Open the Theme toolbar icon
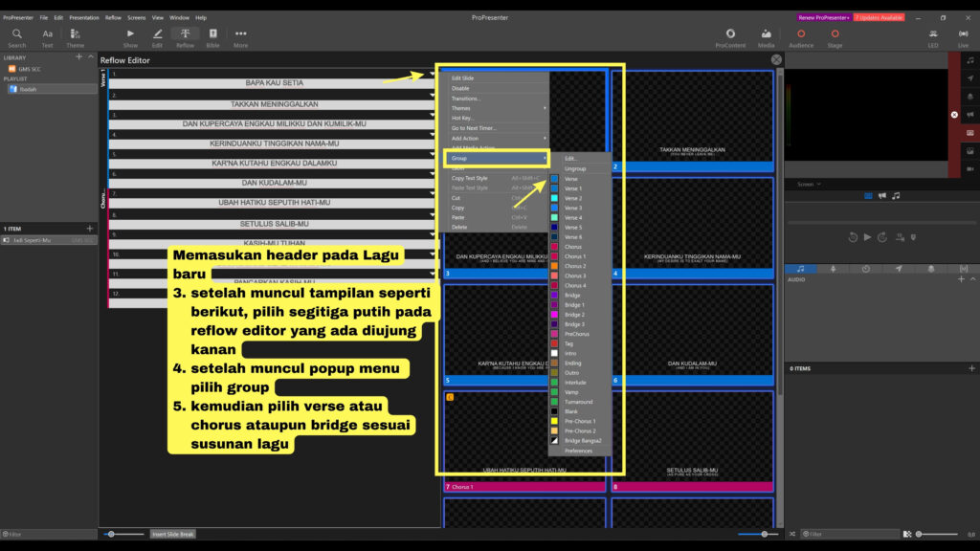The width and height of the screenshot is (980, 551). [x=75, y=37]
